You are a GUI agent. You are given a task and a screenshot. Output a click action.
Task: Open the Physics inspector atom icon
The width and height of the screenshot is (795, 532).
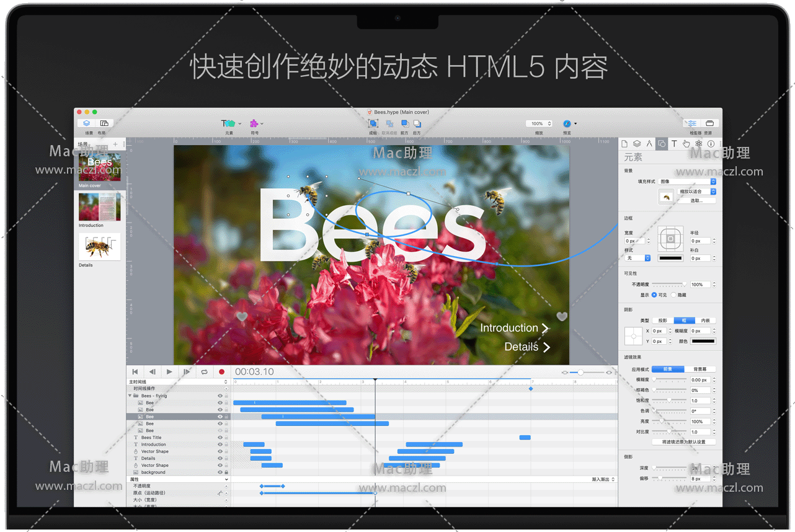698,144
